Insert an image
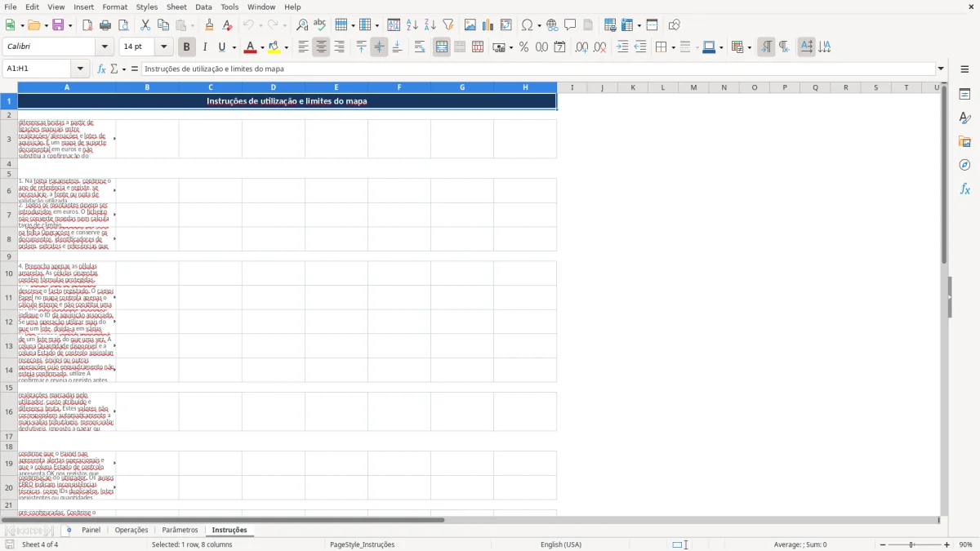This screenshot has width=980, height=551. click(470, 25)
